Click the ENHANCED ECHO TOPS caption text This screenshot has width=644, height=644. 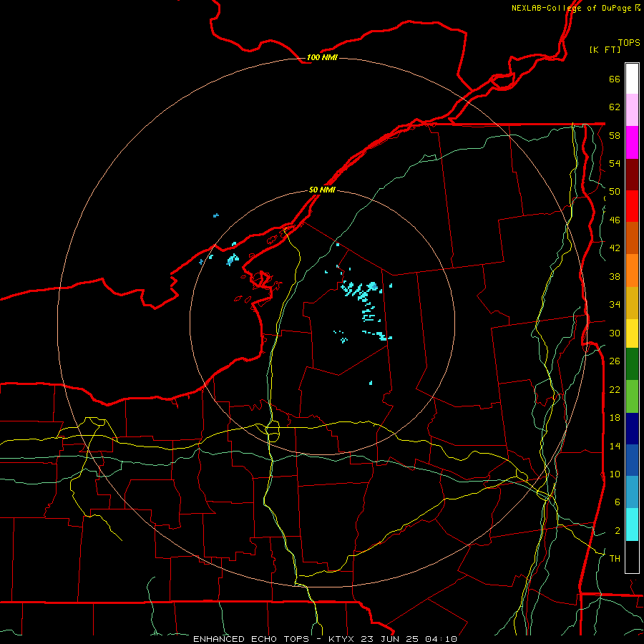click(x=251, y=639)
